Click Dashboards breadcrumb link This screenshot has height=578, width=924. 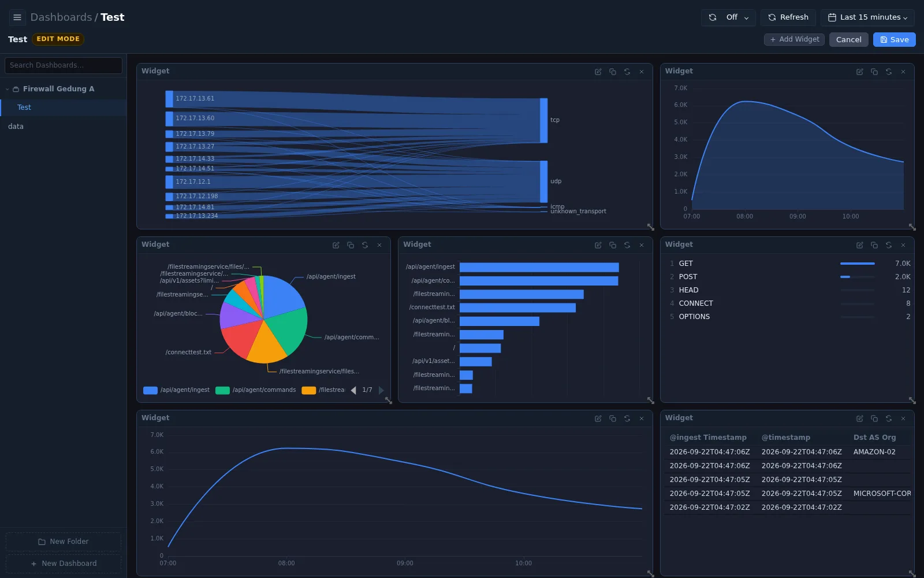tap(61, 17)
